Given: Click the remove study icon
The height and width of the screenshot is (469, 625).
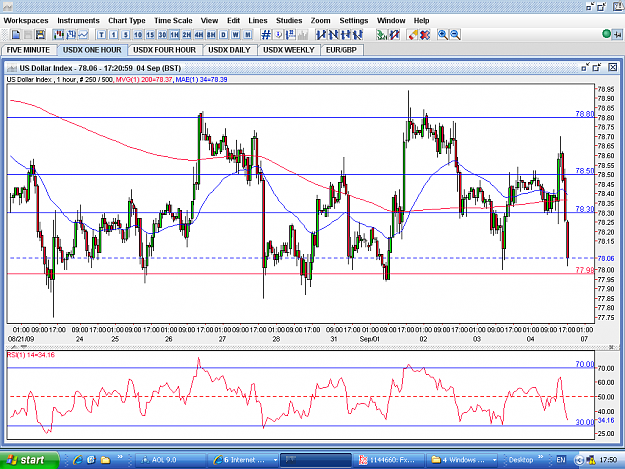Looking at the screenshot, I should pos(395,35).
